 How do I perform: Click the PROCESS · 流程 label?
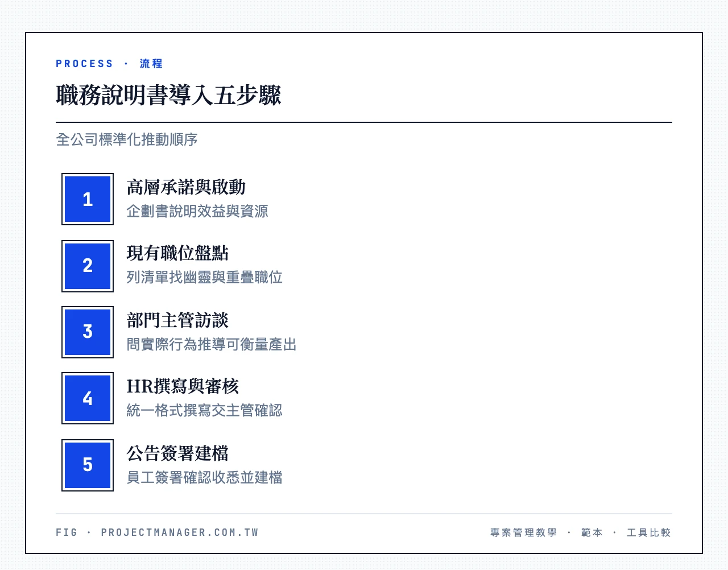[x=109, y=64]
